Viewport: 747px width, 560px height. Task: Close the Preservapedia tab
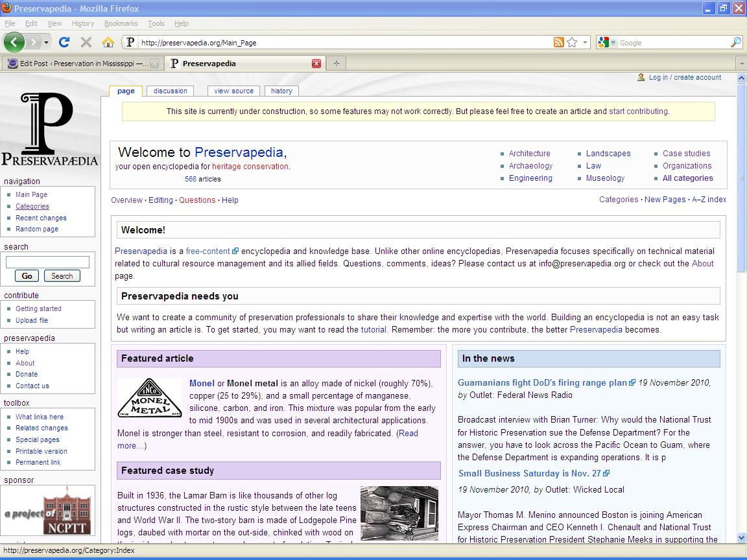[316, 64]
